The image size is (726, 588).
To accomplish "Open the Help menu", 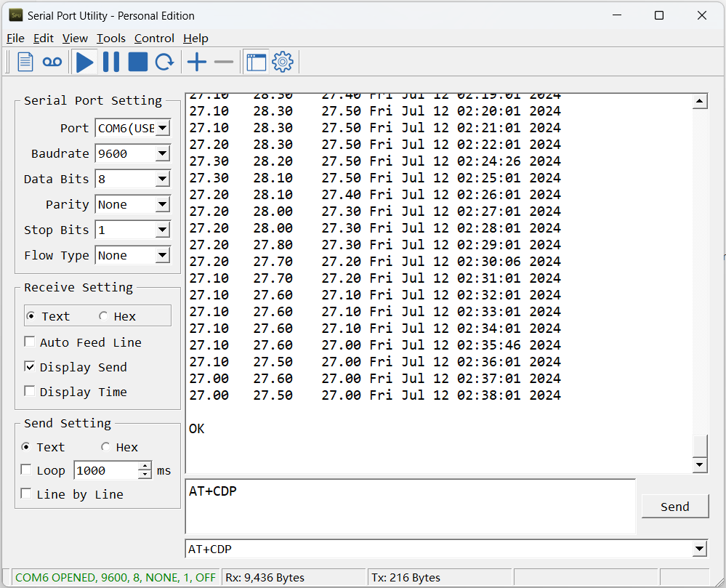I will [x=195, y=39].
